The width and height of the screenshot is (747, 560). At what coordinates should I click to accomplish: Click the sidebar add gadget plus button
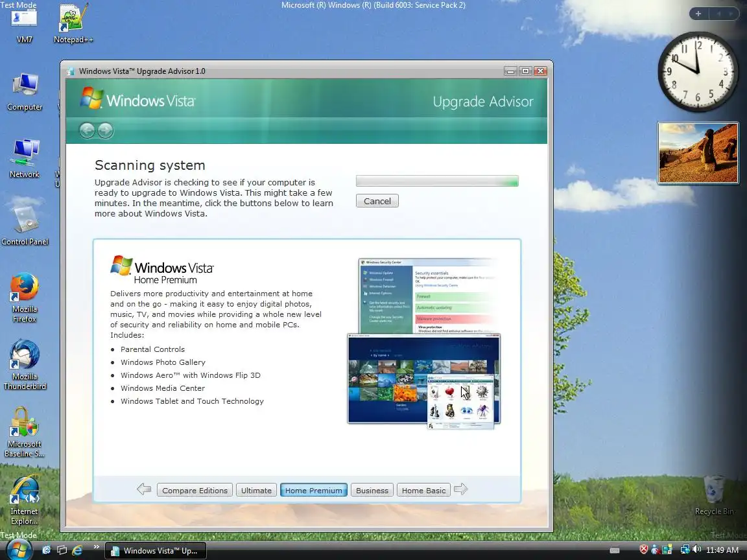pyautogui.click(x=698, y=14)
